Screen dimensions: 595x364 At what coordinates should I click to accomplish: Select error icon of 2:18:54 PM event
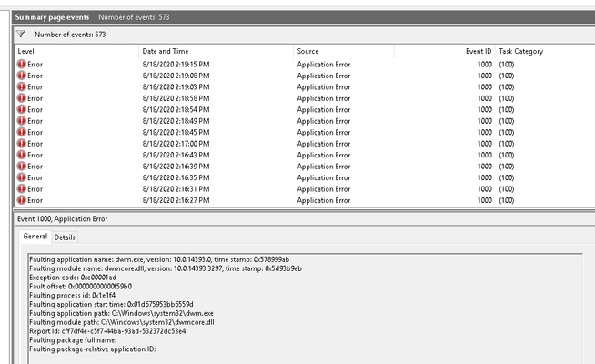[21, 110]
